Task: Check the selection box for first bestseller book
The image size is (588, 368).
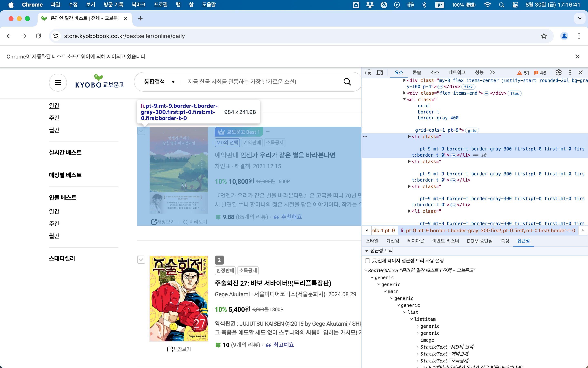Action: [141, 131]
